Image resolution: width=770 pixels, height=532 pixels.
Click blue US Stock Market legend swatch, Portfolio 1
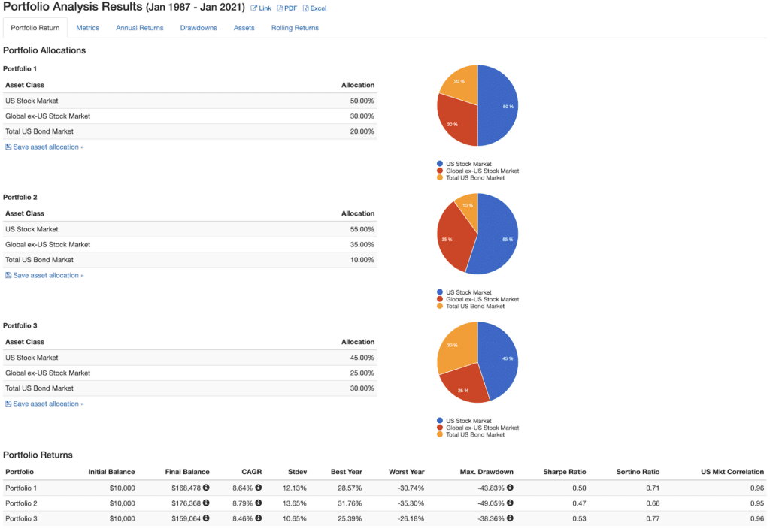coord(440,164)
